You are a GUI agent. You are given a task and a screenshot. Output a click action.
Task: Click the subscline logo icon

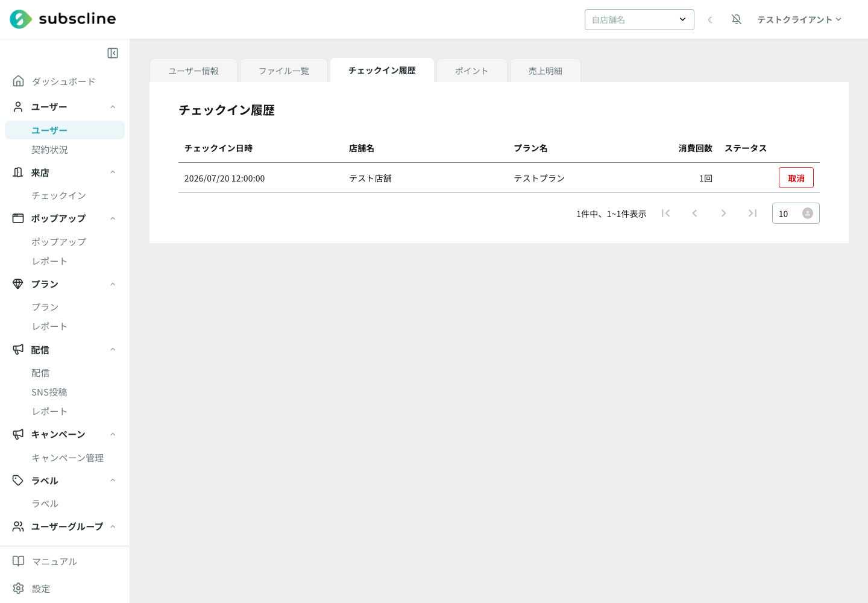[x=21, y=19]
